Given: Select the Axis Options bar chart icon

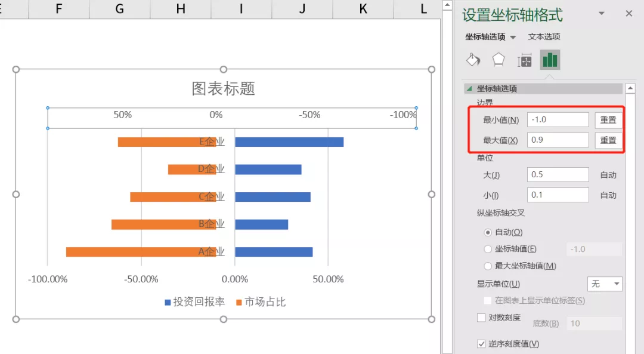Looking at the screenshot, I should 550,60.
